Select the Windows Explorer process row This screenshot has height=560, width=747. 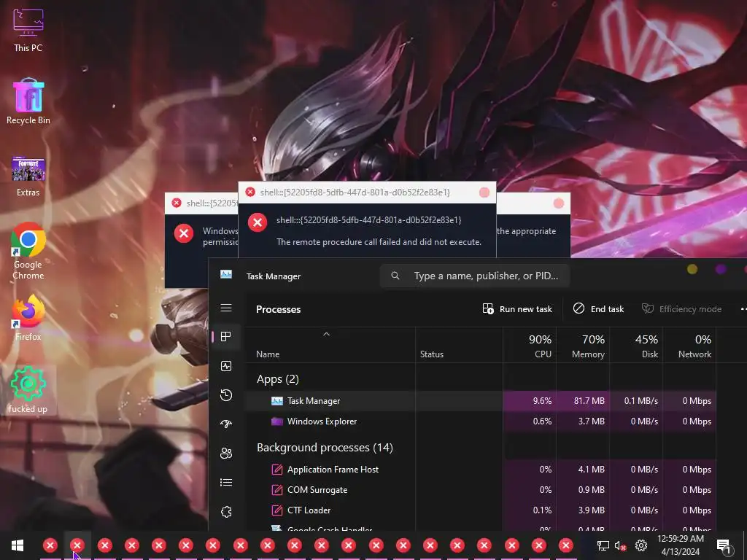[481, 421]
